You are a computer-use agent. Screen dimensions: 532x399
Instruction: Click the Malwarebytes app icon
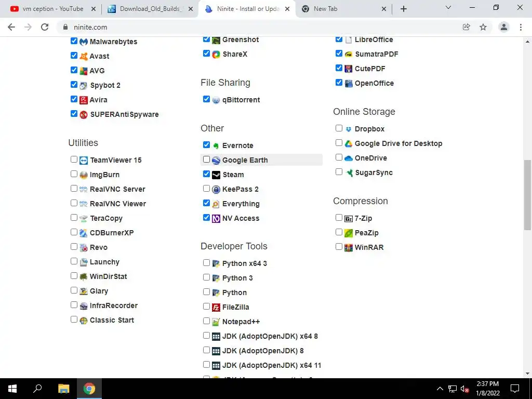click(84, 42)
